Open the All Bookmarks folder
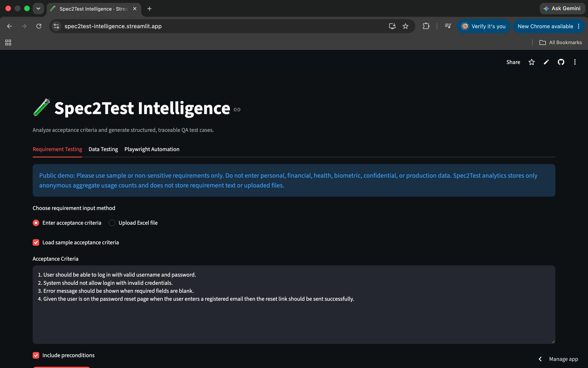588x368 pixels. point(561,43)
